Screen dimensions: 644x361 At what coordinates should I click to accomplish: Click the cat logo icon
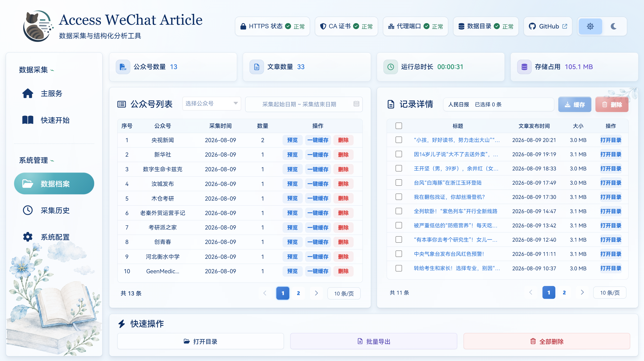click(x=38, y=26)
